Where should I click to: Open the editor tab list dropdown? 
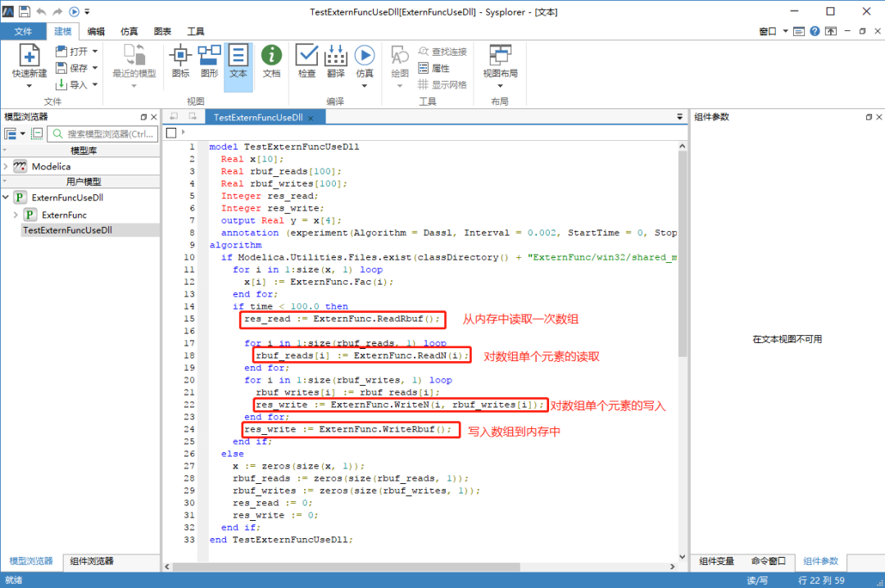[x=679, y=117]
